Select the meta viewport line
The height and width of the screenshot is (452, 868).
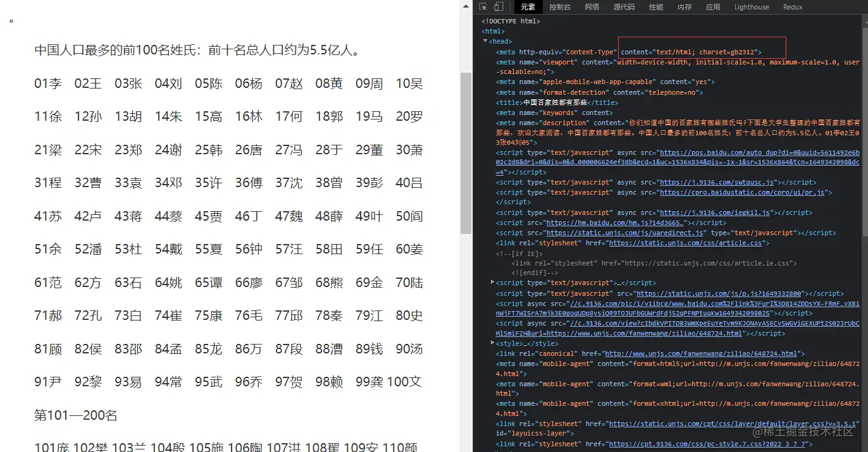pos(678,67)
